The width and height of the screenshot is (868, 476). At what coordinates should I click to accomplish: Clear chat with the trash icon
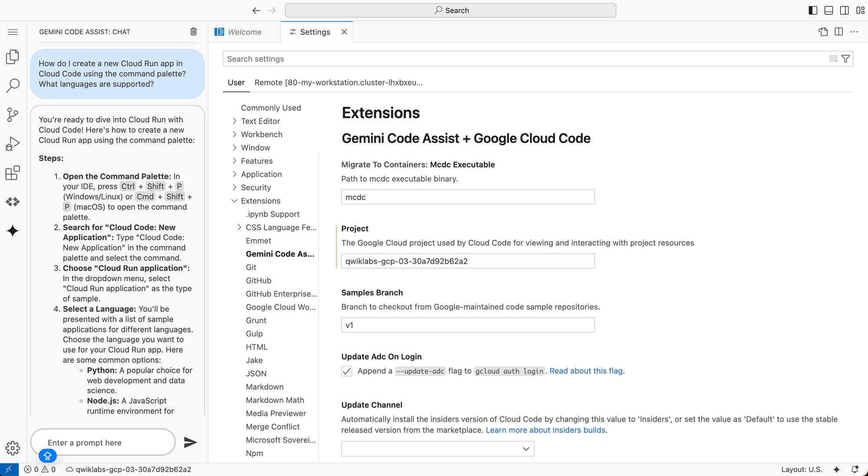click(194, 32)
